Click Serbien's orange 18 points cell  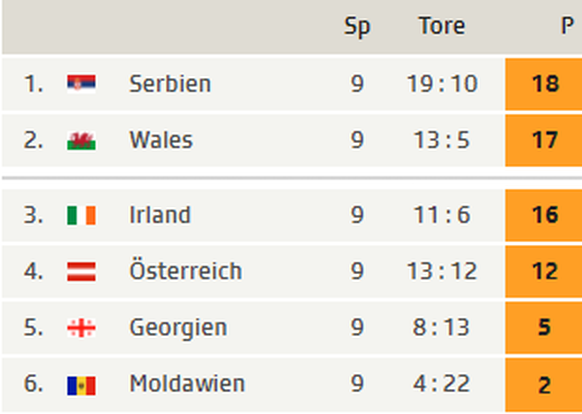point(543,84)
